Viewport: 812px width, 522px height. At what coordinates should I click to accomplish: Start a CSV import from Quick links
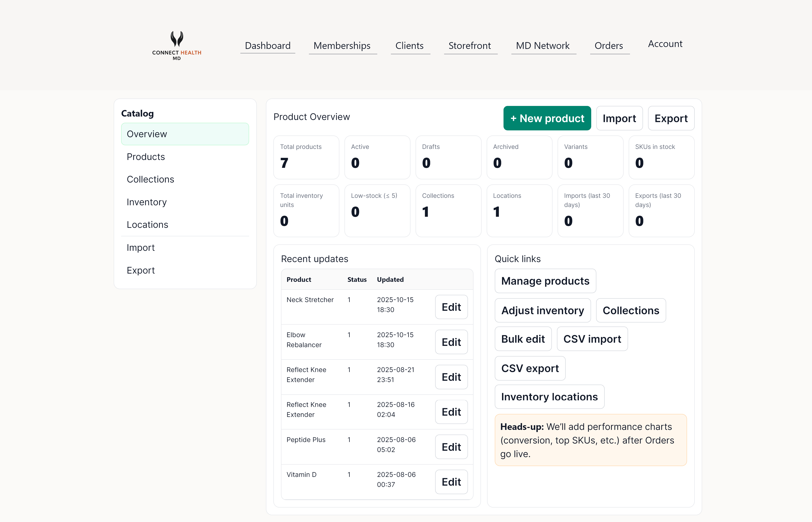[592, 339]
